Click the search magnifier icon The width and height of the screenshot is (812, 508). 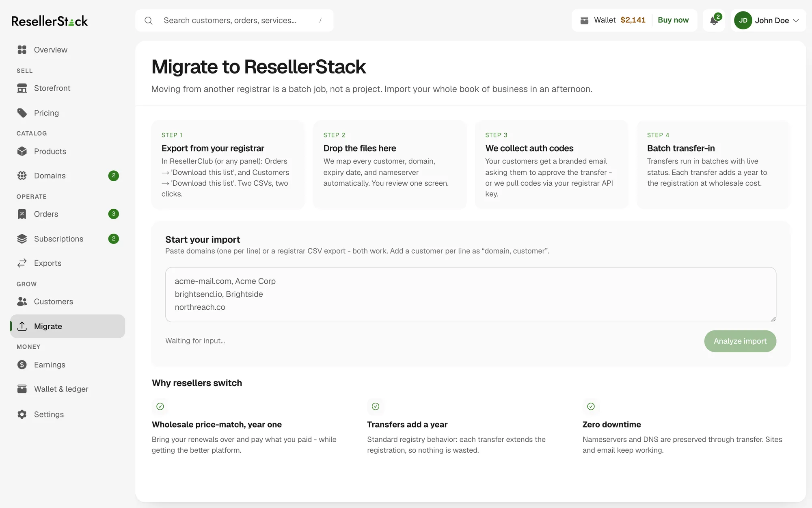click(x=149, y=20)
